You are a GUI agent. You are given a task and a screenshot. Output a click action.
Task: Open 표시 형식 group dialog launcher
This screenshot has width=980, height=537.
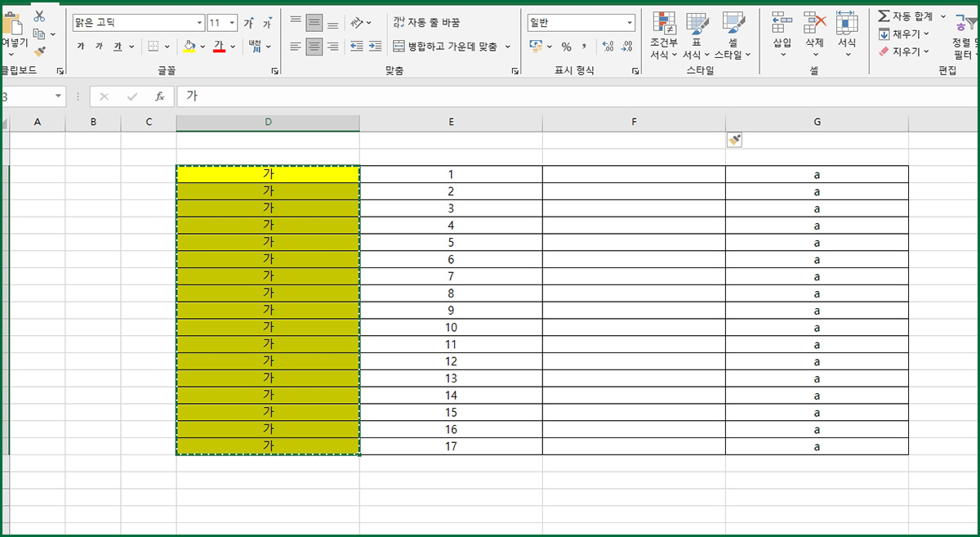635,72
